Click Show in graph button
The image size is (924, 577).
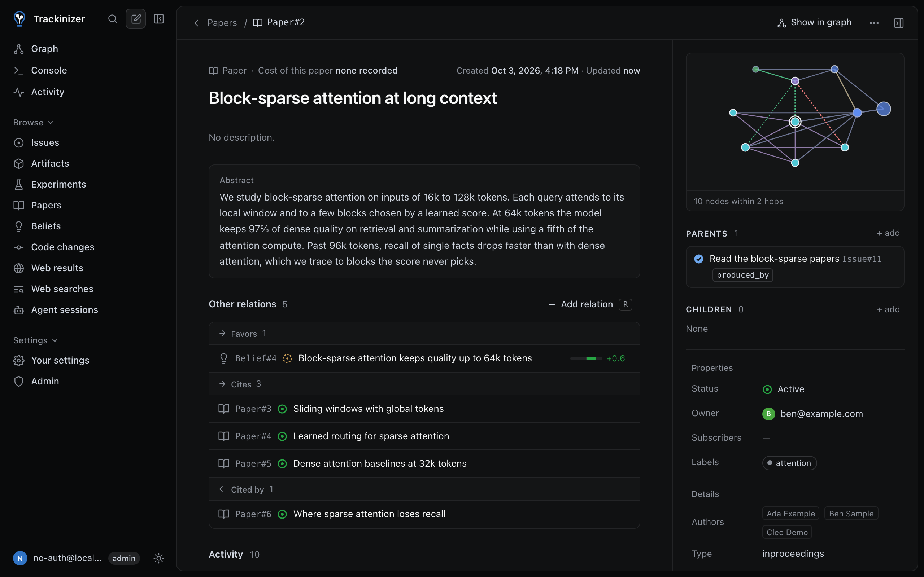(x=814, y=22)
